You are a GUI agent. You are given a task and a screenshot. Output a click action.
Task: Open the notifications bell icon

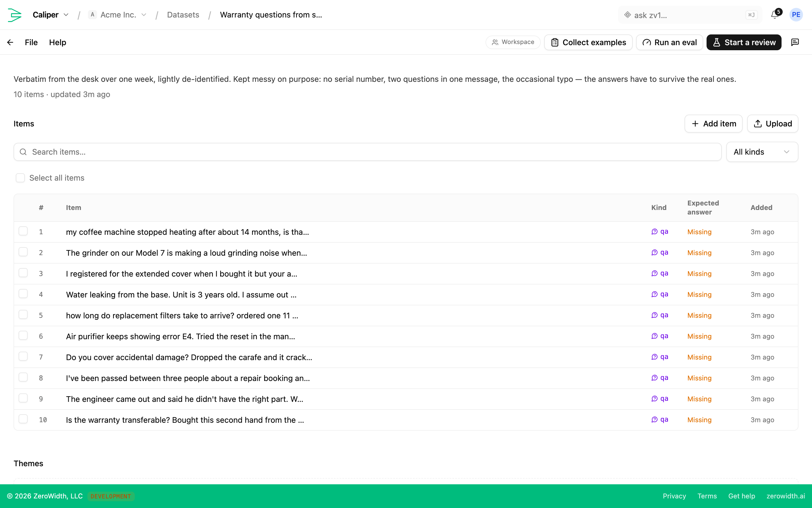(x=775, y=15)
